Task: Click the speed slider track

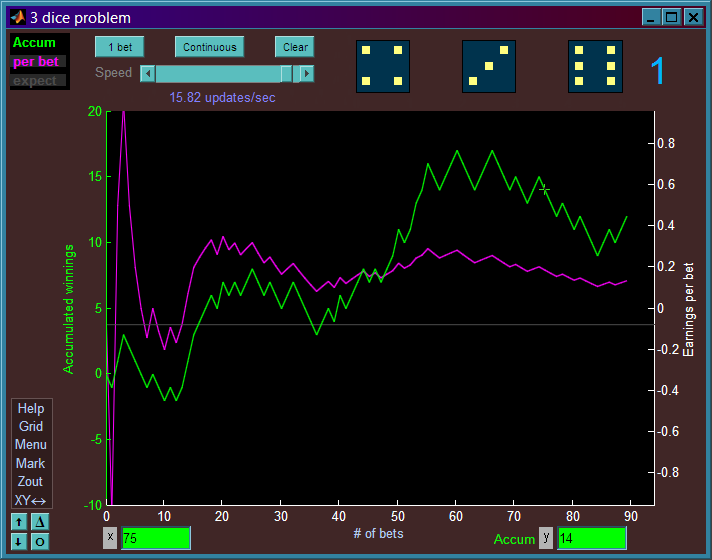Action: click(227, 74)
